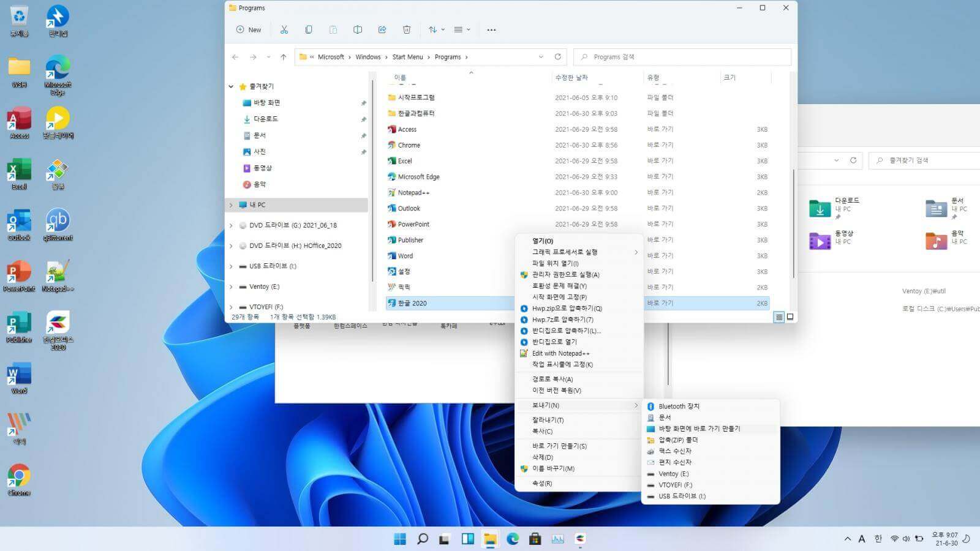The height and width of the screenshot is (551, 980).
Task: Choose 시작 화면에 고정(P) in context menu
Action: [x=579, y=297]
